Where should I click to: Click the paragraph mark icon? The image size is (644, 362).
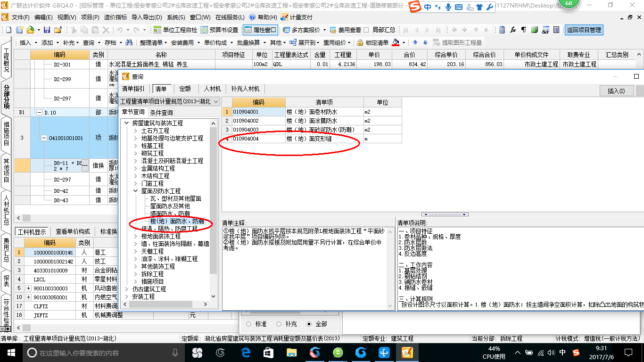[x=523, y=30]
